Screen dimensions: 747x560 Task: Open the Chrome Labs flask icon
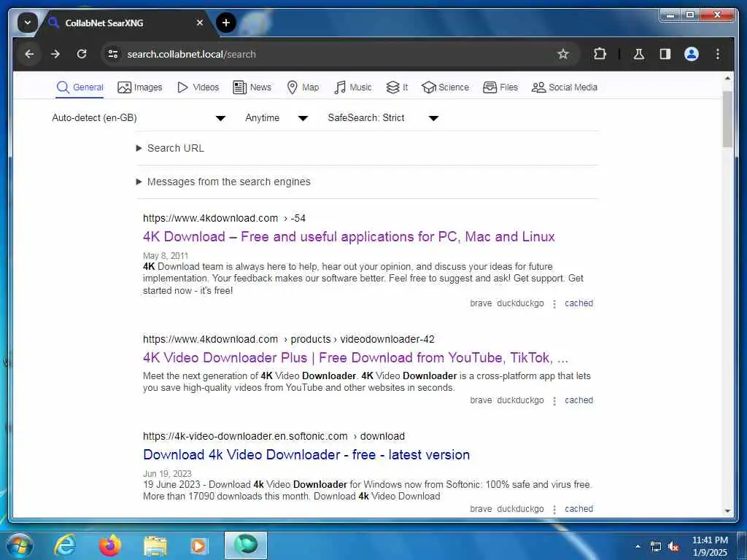[x=639, y=54]
